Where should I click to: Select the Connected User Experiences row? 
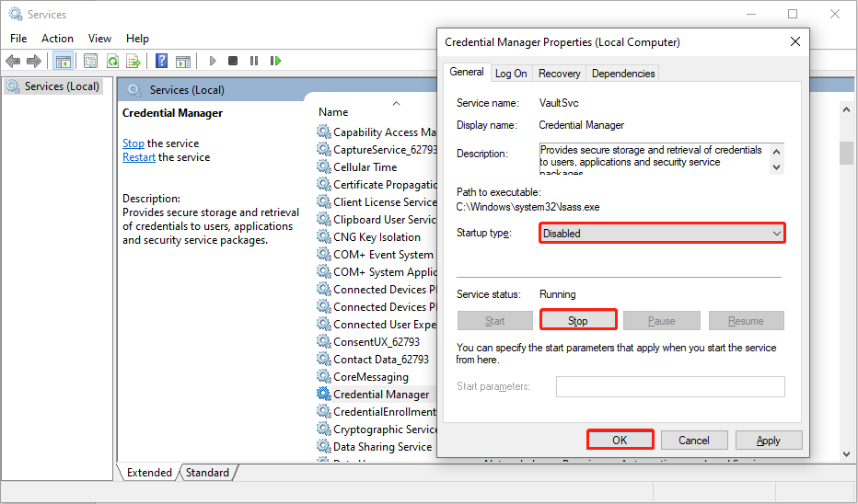pos(377,324)
